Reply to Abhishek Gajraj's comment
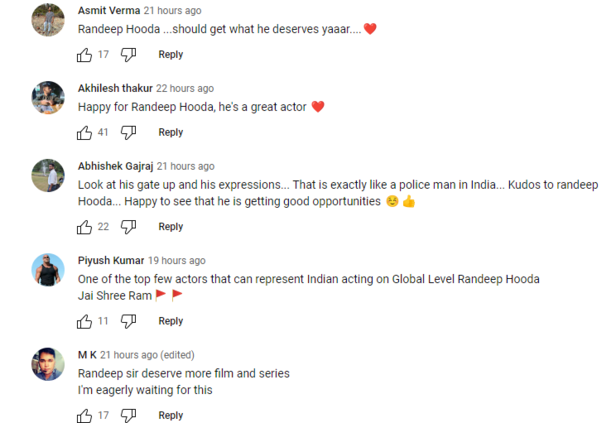Image resolution: width=616 pixels, height=423 pixels. pos(170,227)
